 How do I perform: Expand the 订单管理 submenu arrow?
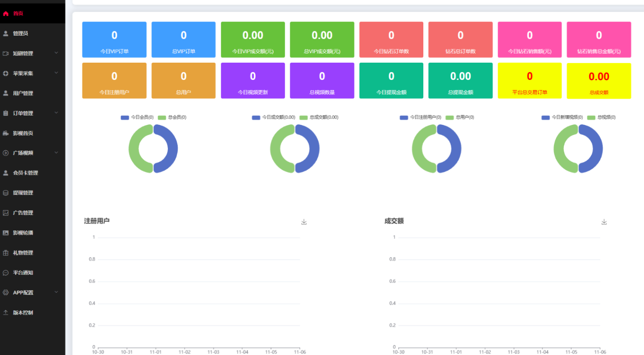[x=56, y=113]
